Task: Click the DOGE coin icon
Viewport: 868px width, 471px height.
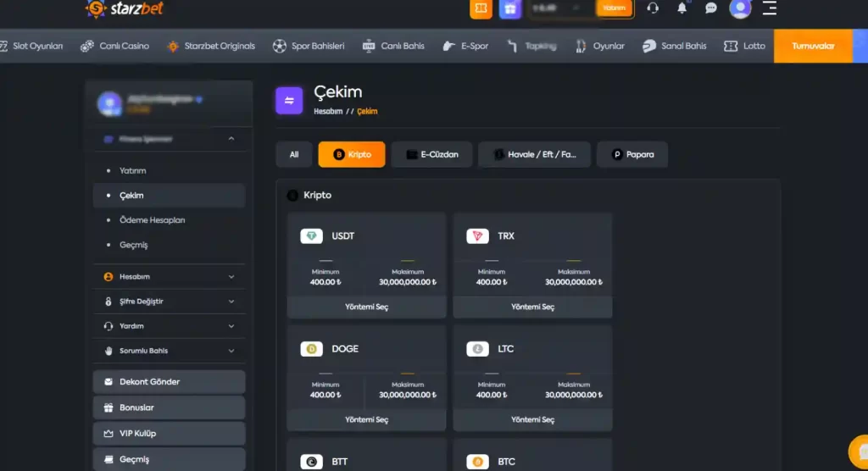Action: [x=311, y=349]
